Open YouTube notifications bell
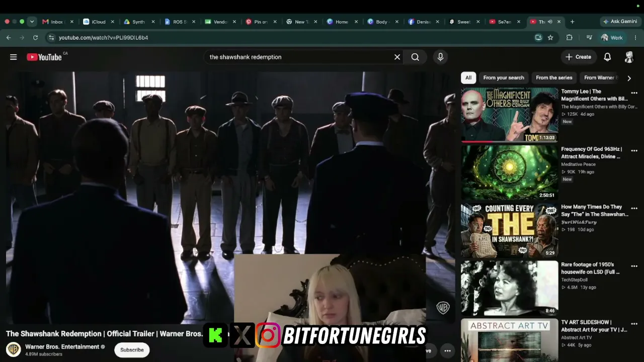644x362 pixels. [607, 57]
